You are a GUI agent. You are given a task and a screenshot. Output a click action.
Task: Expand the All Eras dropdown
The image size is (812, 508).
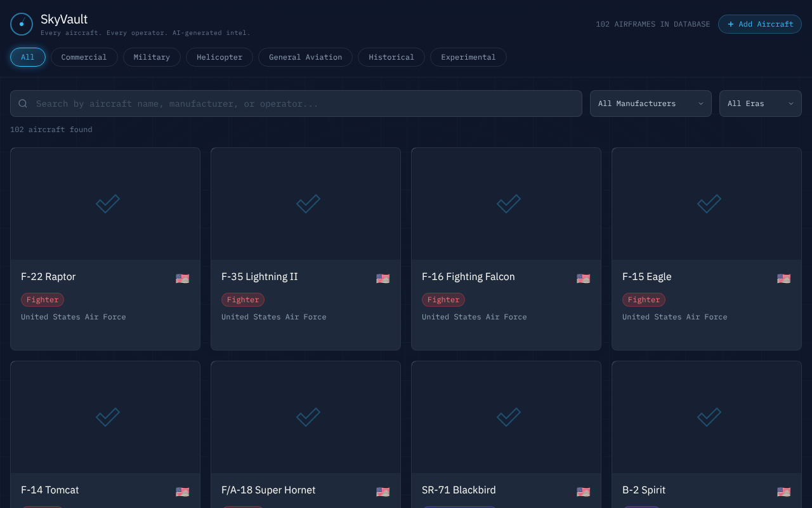click(x=760, y=104)
